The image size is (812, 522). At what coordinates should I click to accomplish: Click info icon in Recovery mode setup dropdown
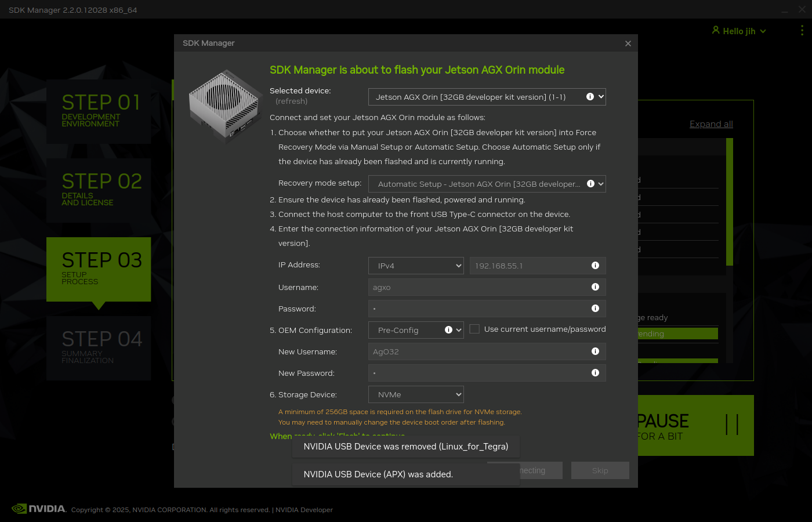tap(590, 184)
